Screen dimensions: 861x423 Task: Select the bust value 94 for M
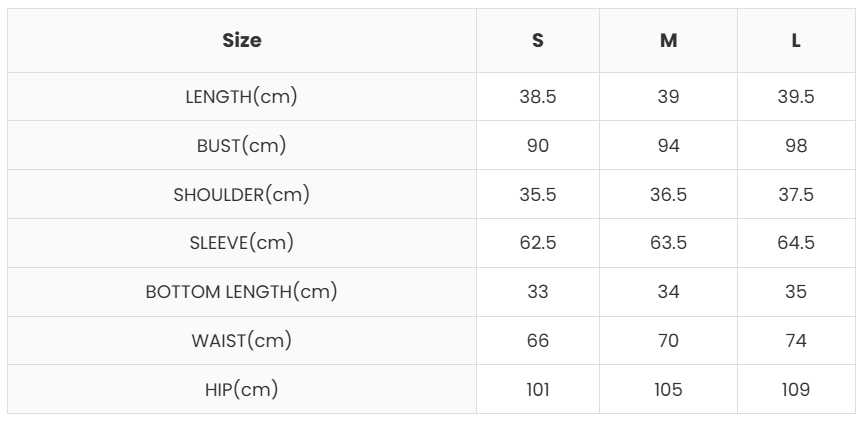[668, 146]
